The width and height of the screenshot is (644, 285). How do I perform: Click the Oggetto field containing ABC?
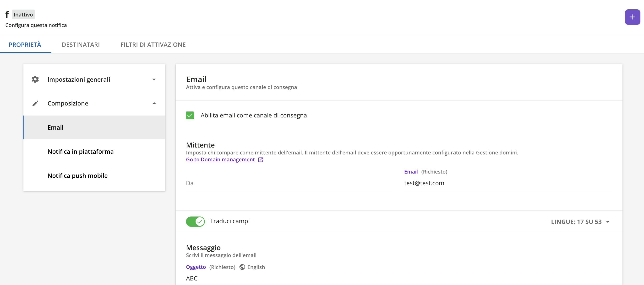pyautogui.click(x=399, y=278)
